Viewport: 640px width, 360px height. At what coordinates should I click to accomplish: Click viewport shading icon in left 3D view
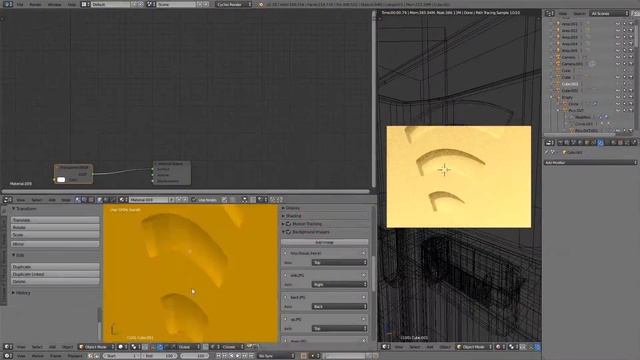(x=122, y=347)
